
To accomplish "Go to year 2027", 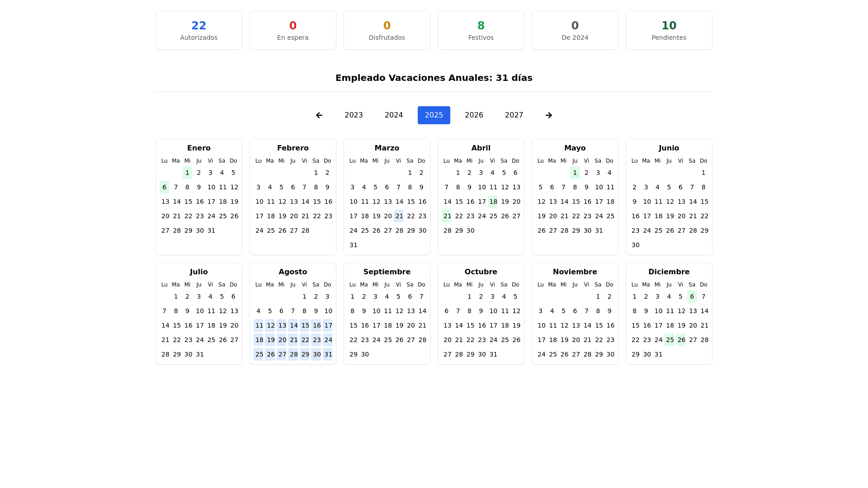I will [514, 115].
